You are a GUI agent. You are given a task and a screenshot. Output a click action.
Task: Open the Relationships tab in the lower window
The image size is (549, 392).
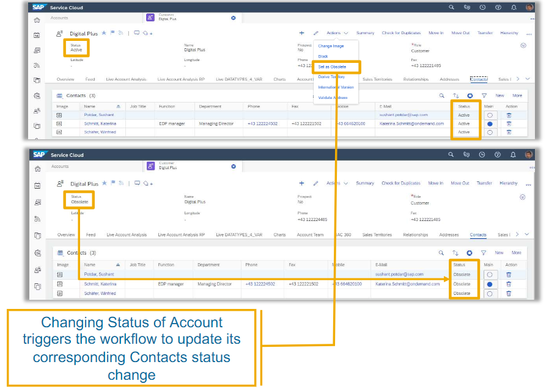pos(416,234)
